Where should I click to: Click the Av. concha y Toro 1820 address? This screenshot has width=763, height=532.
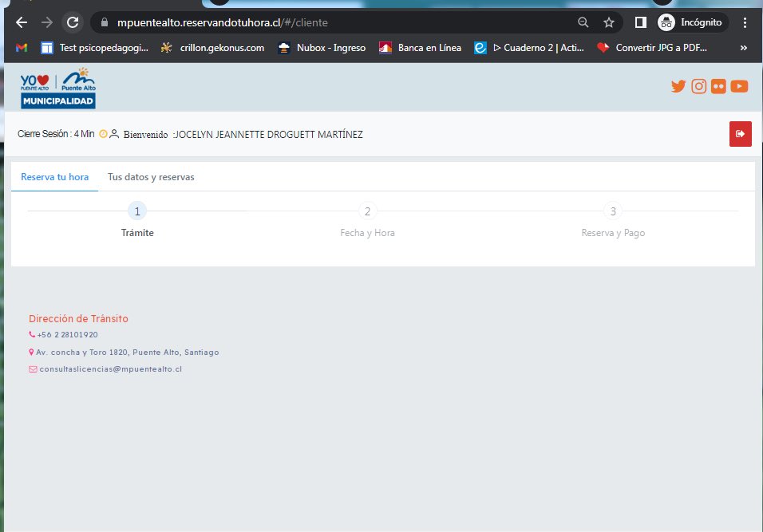[x=128, y=352]
